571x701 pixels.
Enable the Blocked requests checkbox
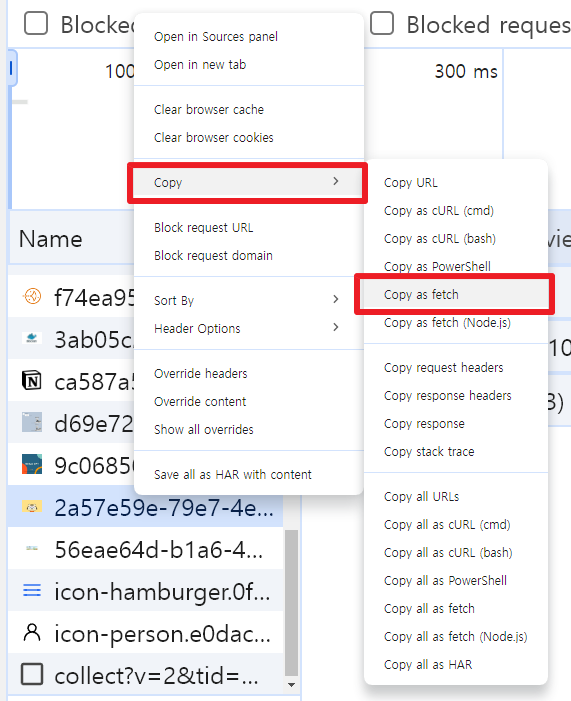pos(382,23)
